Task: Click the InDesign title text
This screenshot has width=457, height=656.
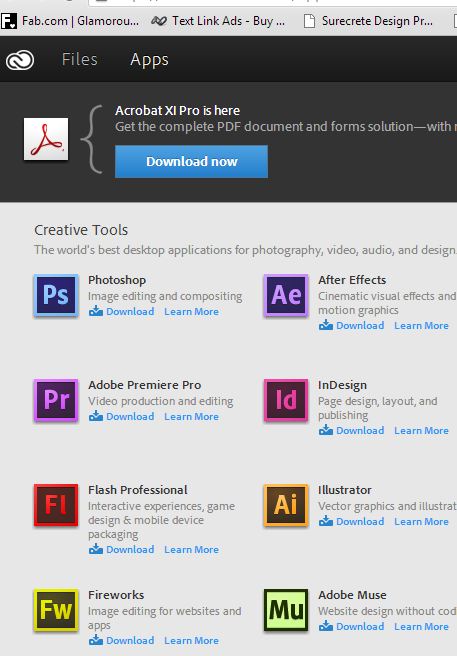Action: pos(342,385)
